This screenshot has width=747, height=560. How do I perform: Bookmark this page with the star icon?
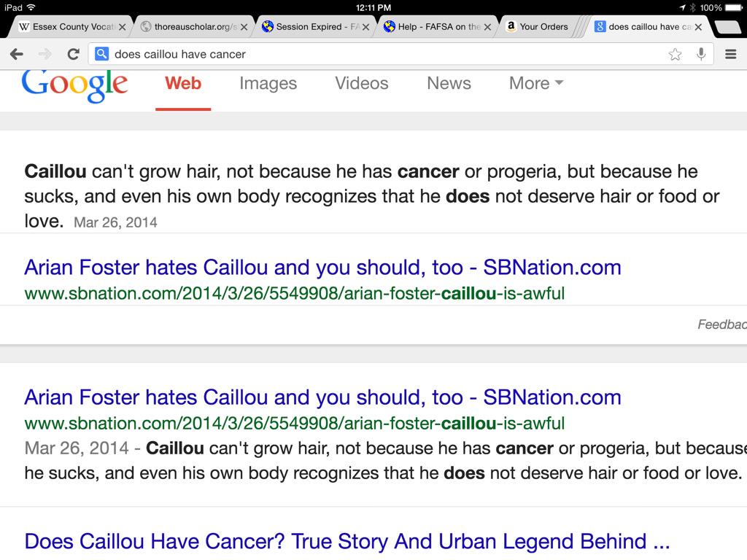[675, 54]
